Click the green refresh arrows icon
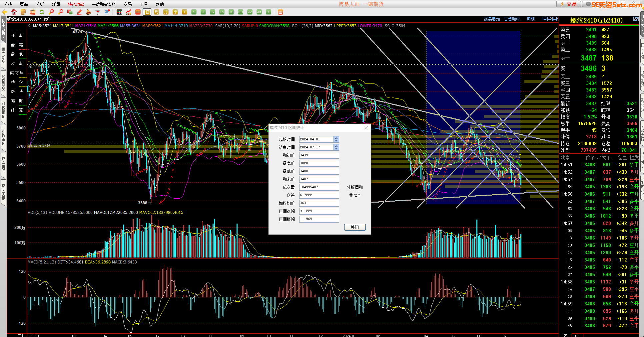Screen dimensions: 644x337 click(x=42, y=12)
